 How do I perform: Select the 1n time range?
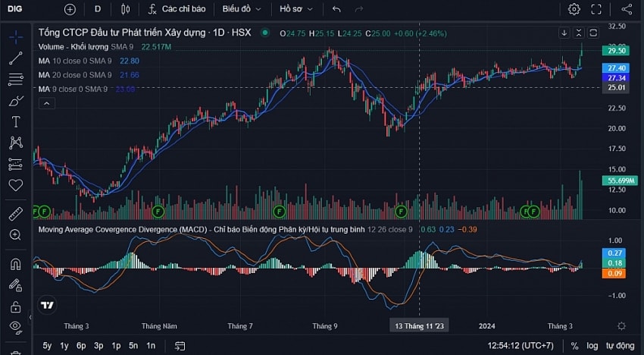[x=151, y=346]
